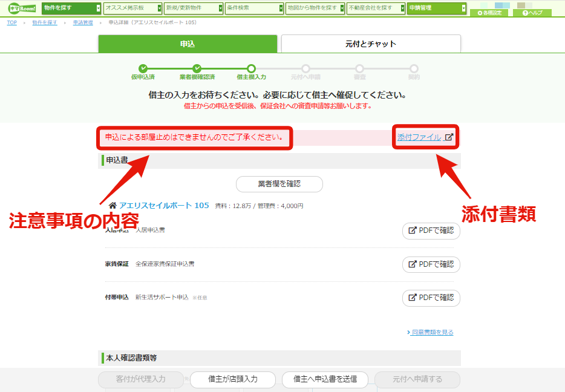This screenshot has width=565, height=392.
Task: Click the 新生活サポート申込 text
Action: 162,297
